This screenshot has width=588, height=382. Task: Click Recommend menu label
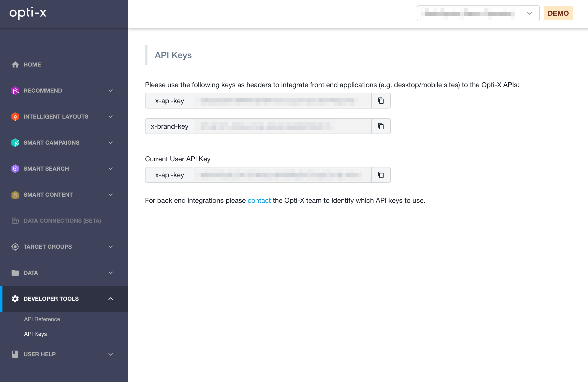(x=43, y=91)
